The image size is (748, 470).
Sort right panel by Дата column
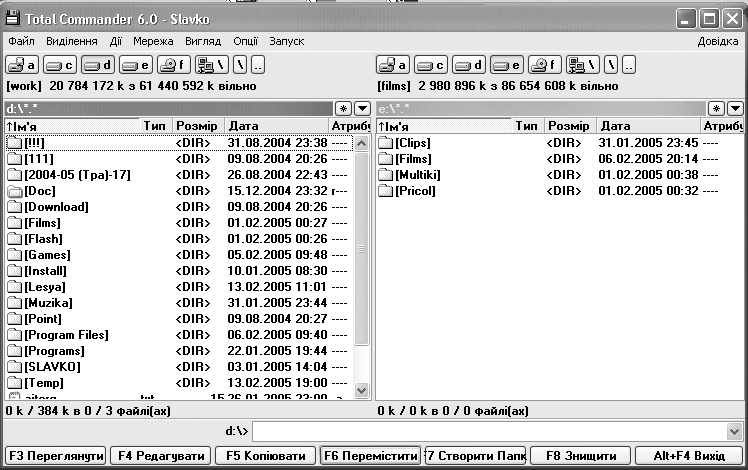648,126
